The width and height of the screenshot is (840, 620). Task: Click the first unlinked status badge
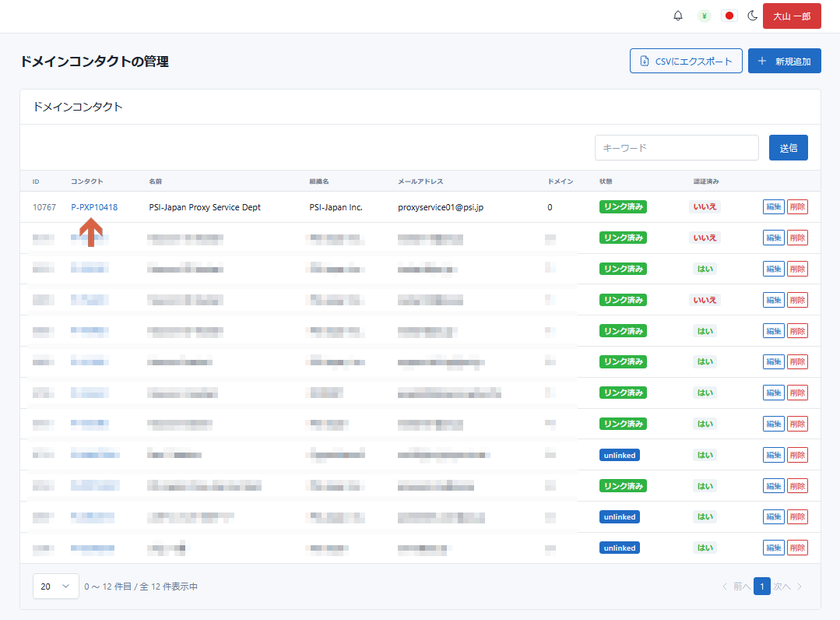point(619,455)
